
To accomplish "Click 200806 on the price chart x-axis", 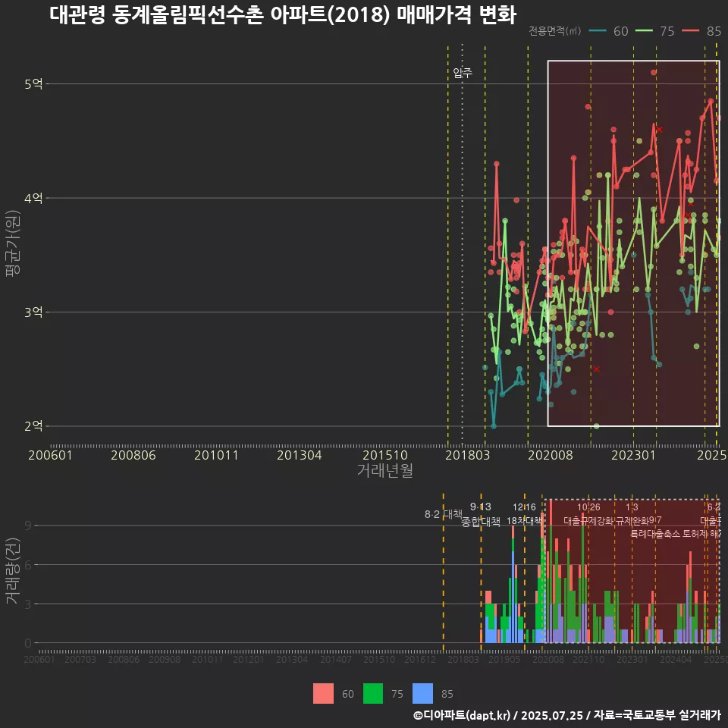I will [x=133, y=455].
